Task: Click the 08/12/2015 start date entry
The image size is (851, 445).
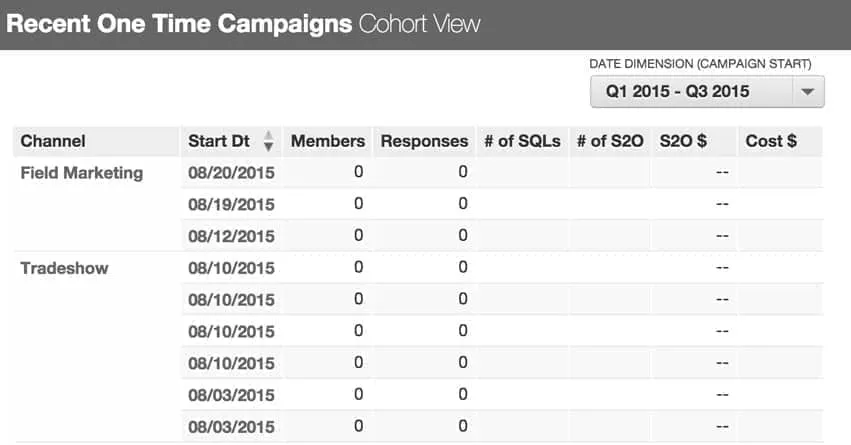Action: click(x=231, y=236)
